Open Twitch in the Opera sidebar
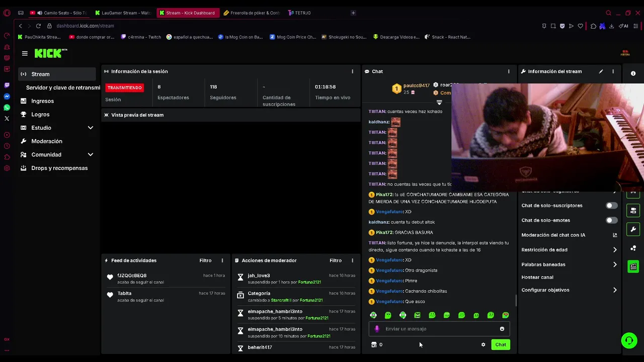Viewport: 644px width, 362px height. [x=7, y=85]
